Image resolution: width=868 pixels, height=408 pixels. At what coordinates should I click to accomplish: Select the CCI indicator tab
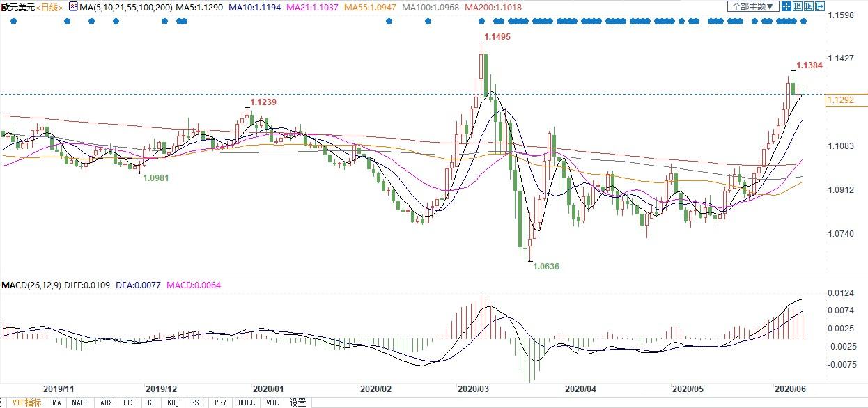tap(129, 402)
